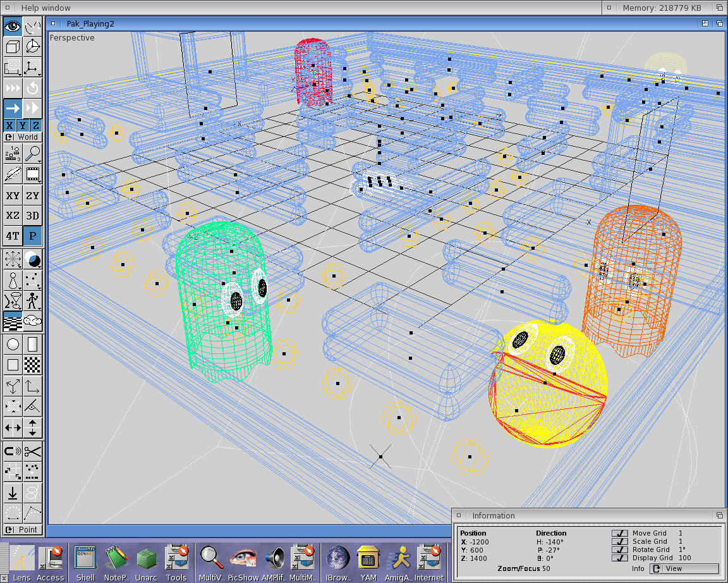Switch to the XY view
The width and height of the screenshot is (728, 583).
tap(13, 196)
